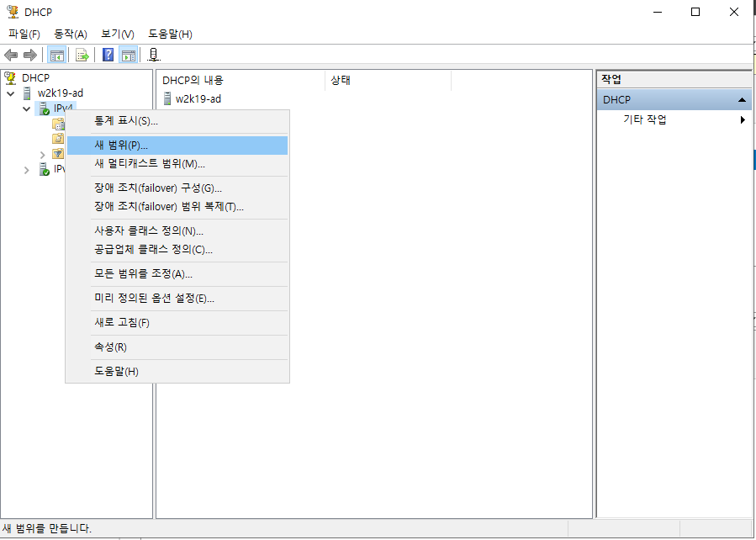Select w2k19-ad row in contents list
Viewport: 756px width, 540px height.
point(198,99)
